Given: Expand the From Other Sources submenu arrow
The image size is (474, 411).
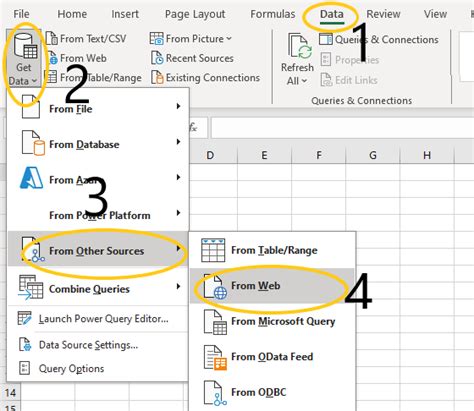Looking at the screenshot, I should [x=178, y=248].
